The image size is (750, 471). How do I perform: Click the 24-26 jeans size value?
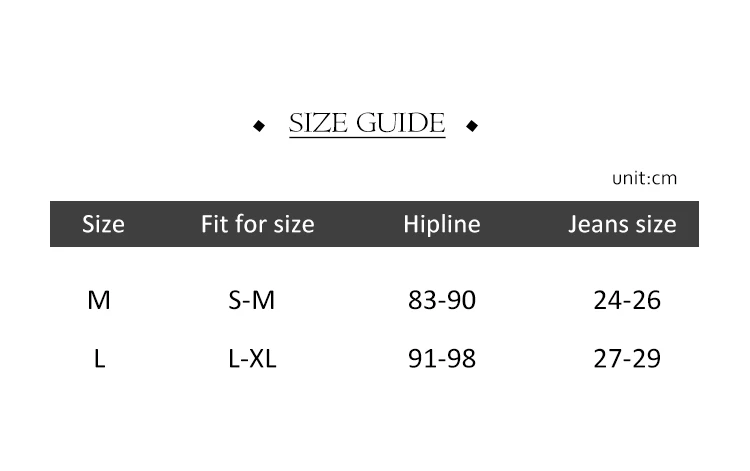click(x=627, y=300)
